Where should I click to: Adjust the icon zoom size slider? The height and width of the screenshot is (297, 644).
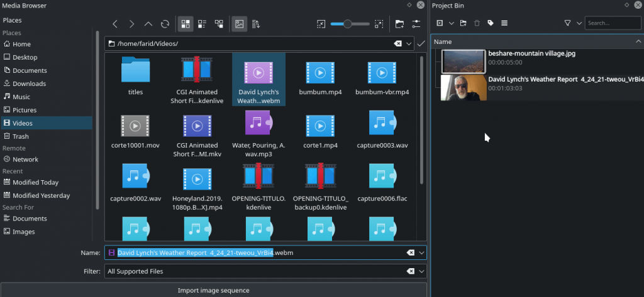point(348,24)
